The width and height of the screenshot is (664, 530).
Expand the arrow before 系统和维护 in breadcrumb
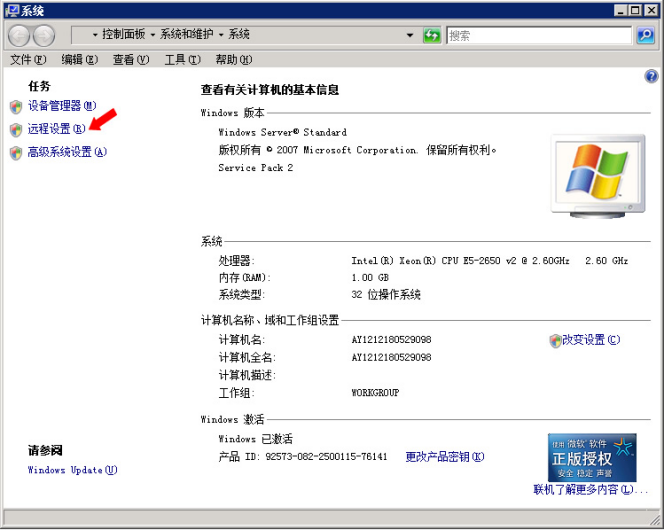(x=154, y=35)
